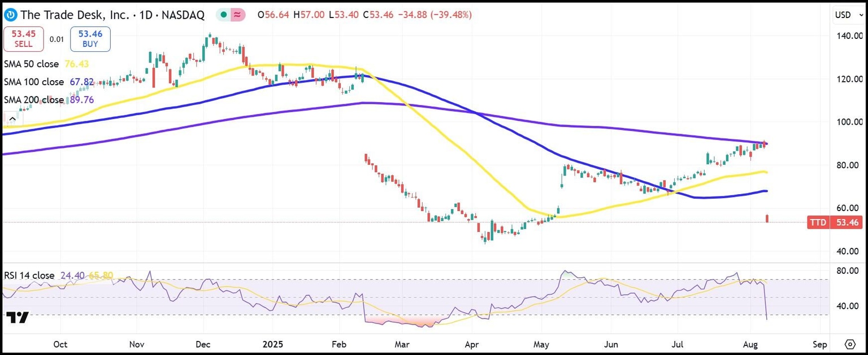
Task: Click the SELL 53.45 button
Action: pyautogui.click(x=23, y=39)
